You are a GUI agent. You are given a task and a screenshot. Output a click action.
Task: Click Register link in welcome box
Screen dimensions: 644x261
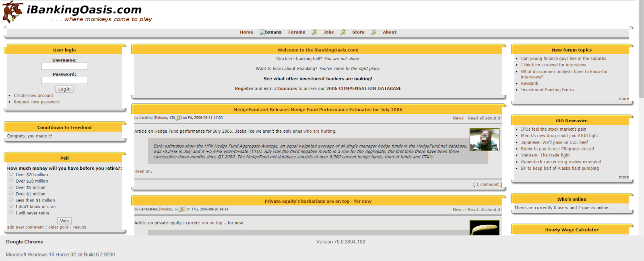pos(244,88)
